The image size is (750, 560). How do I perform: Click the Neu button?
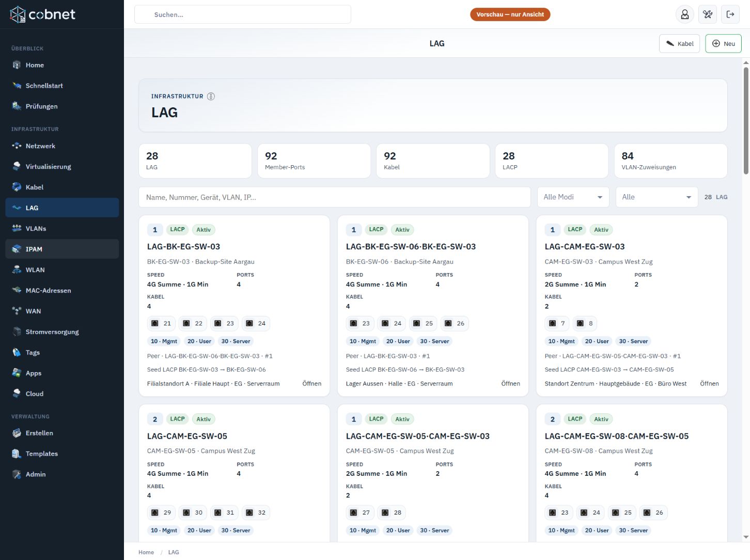(x=723, y=44)
